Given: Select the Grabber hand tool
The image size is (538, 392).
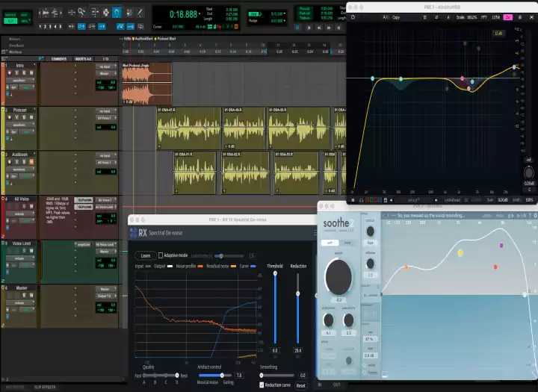Looking at the screenshot, I should pos(117,13).
